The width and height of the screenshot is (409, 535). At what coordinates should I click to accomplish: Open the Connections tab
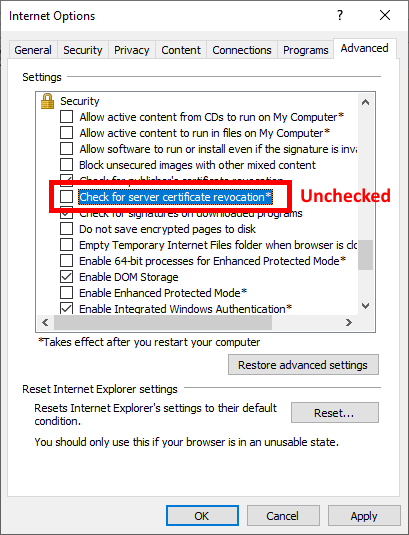[242, 50]
